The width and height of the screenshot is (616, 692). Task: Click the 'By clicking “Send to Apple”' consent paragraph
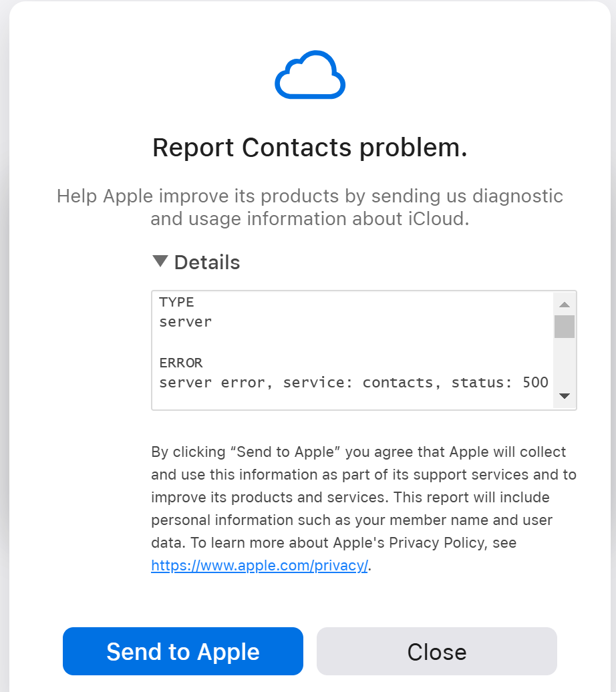click(364, 508)
